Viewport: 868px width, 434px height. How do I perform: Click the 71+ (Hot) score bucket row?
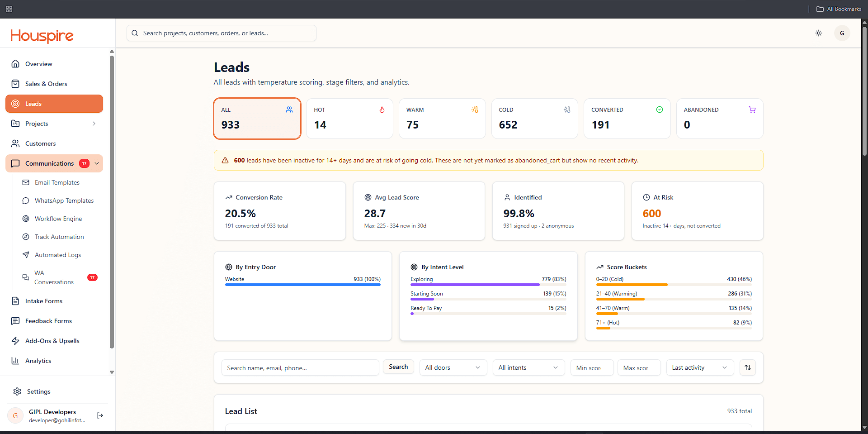pyautogui.click(x=674, y=325)
